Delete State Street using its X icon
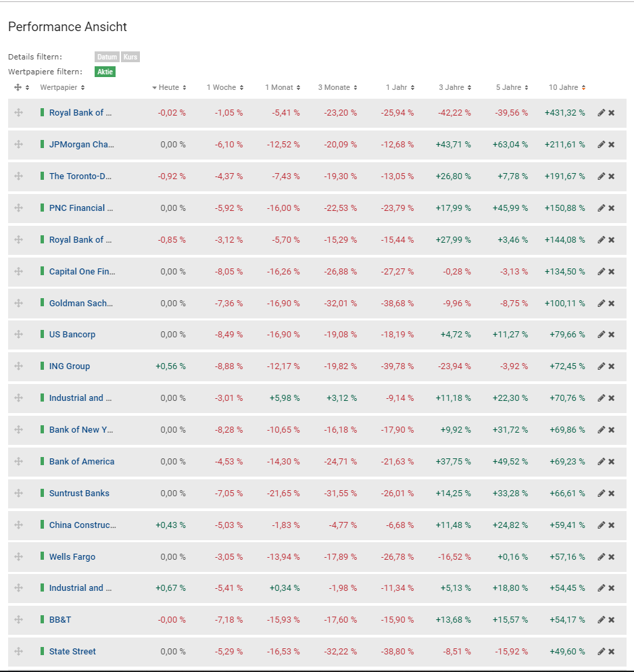Image resolution: width=634 pixels, height=672 pixels. point(612,652)
